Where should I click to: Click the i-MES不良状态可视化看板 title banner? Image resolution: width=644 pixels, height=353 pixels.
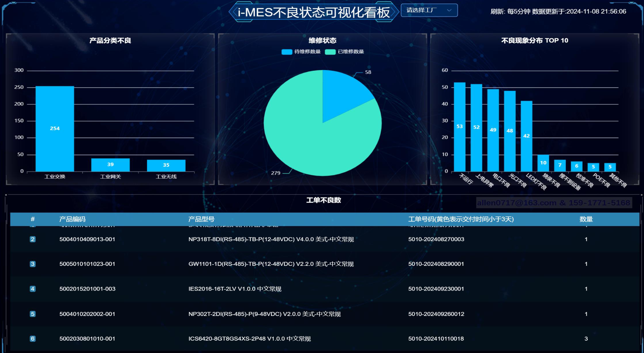tap(314, 12)
